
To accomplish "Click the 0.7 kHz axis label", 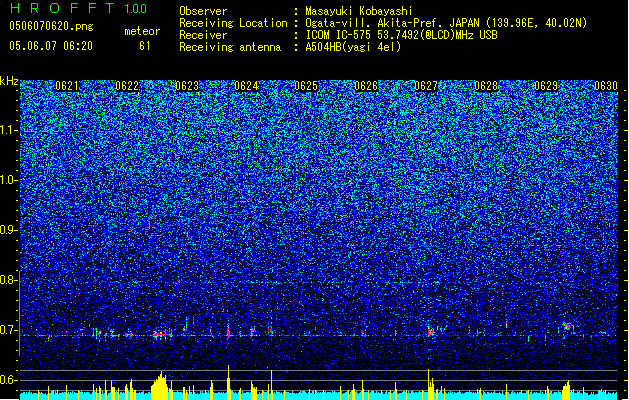I will pyautogui.click(x=9, y=330).
